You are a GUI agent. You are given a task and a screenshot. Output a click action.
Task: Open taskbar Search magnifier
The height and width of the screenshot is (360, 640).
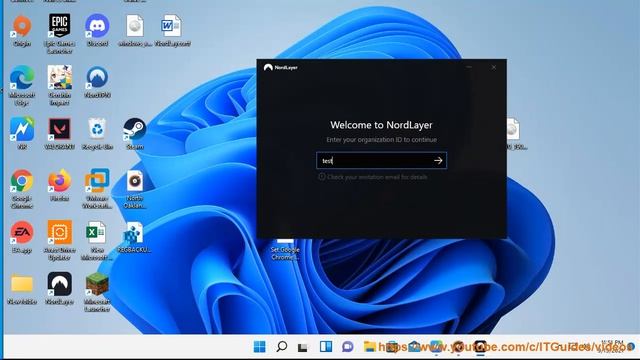tap(282, 347)
